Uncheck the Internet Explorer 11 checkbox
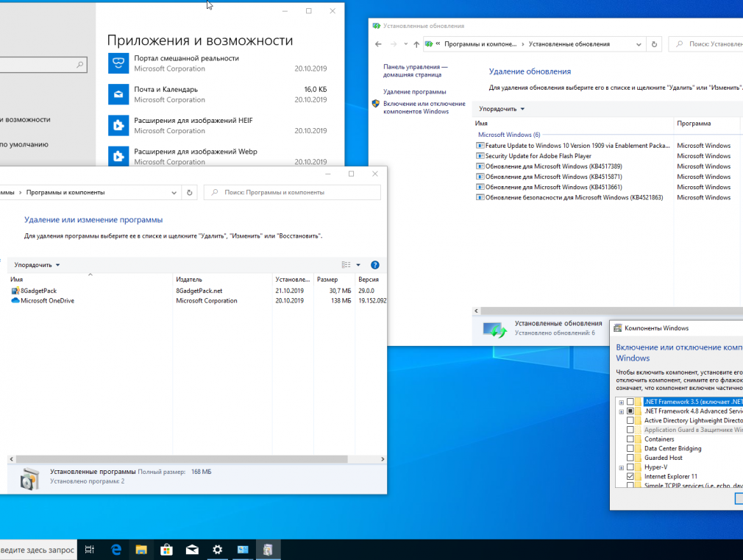The image size is (743, 560). pos(630,477)
